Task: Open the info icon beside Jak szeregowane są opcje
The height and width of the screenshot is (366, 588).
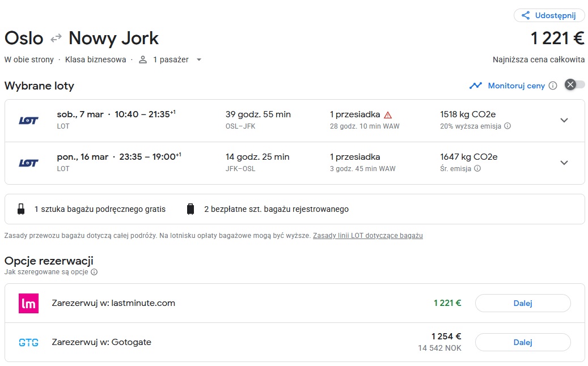Action: coord(94,272)
